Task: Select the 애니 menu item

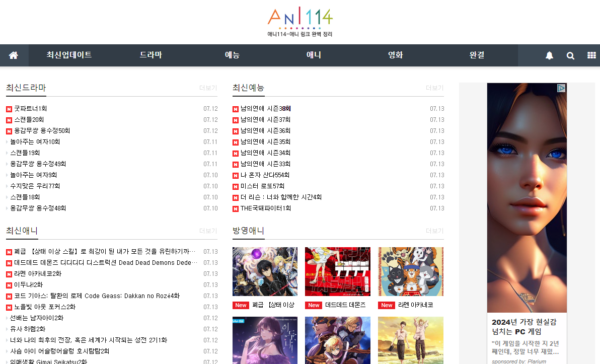Action: pos(313,55)
